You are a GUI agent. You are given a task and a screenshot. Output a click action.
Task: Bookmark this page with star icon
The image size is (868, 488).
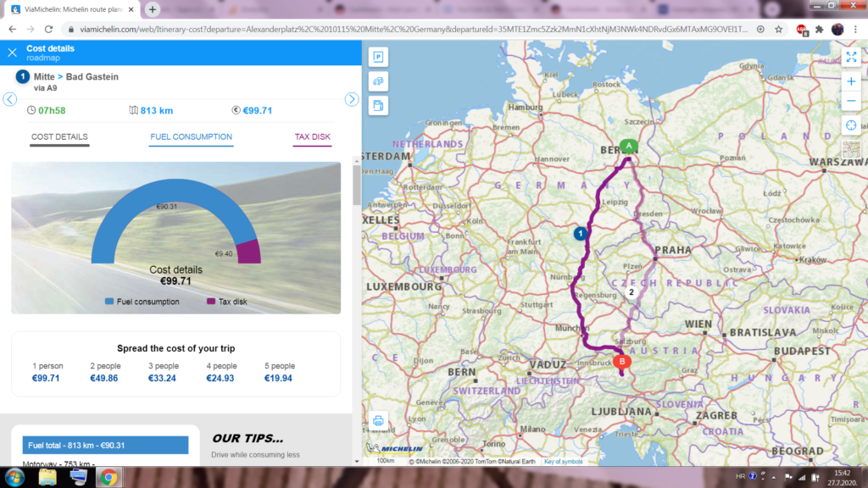[x=778, y=29]
